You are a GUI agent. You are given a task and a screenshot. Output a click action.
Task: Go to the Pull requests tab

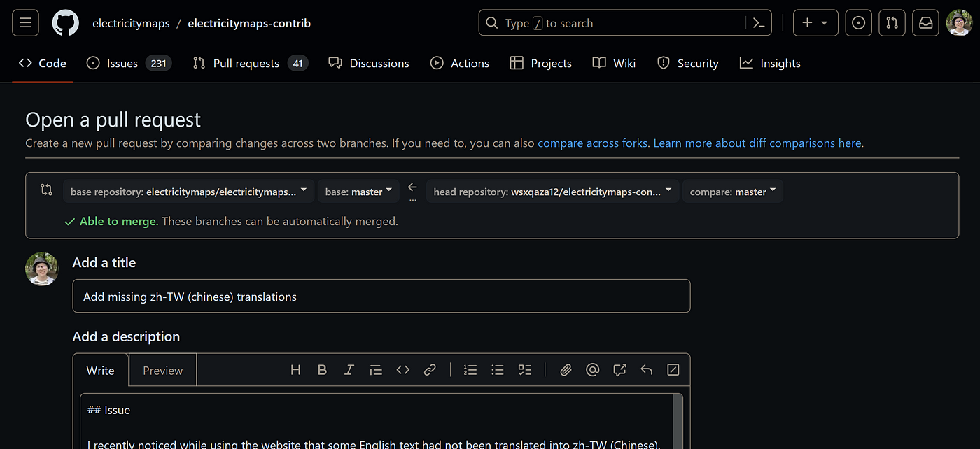pos(250,63)
